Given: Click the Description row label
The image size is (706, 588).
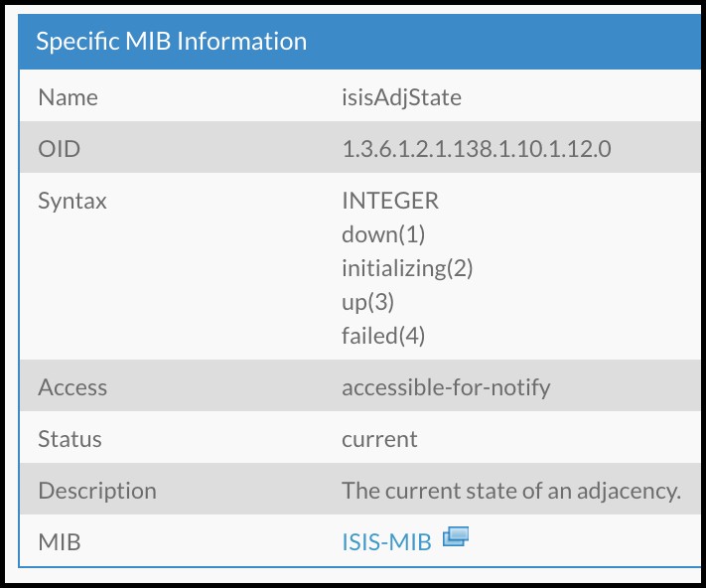Looking at the screenshot, I should tap(97, 491).
